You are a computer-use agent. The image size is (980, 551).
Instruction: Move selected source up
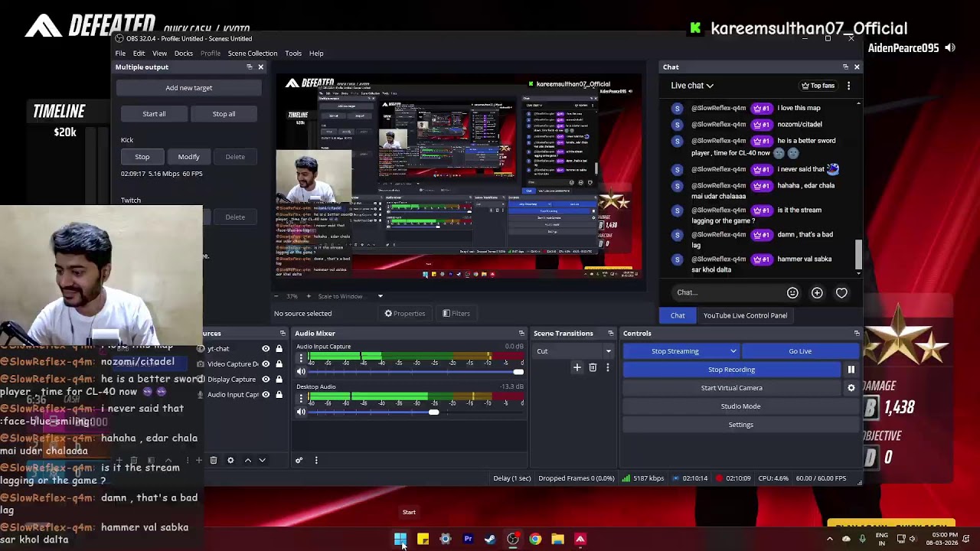click(247, 461)
